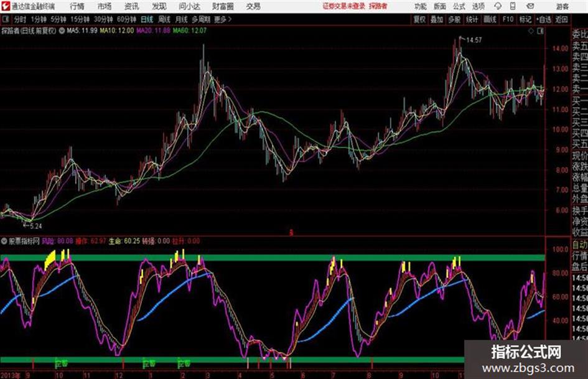Image resolution: width=588 pixels, height=379 pixels.
Task: Click the 转强: 0.00 indicator value
Action: pos(156,241)
